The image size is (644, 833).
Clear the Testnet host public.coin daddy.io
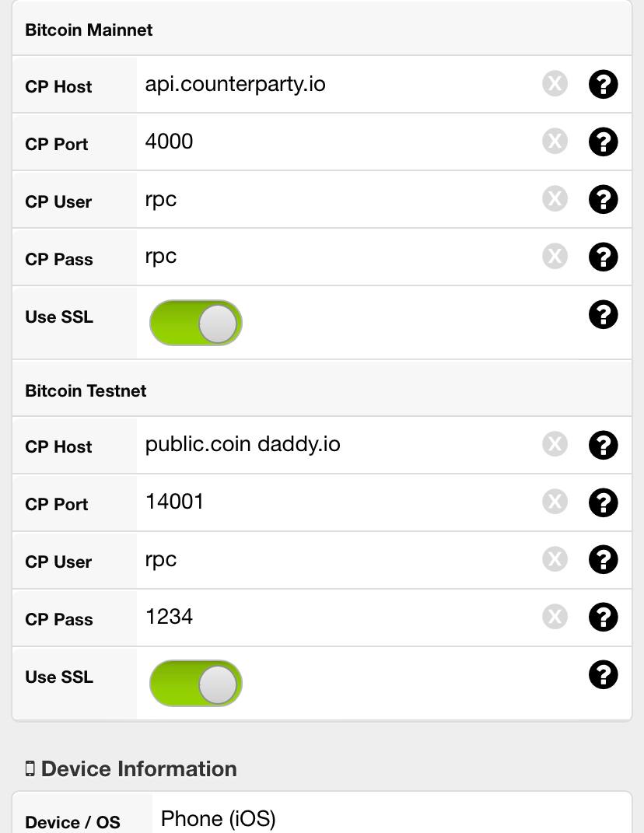click(x=555, y=444)
